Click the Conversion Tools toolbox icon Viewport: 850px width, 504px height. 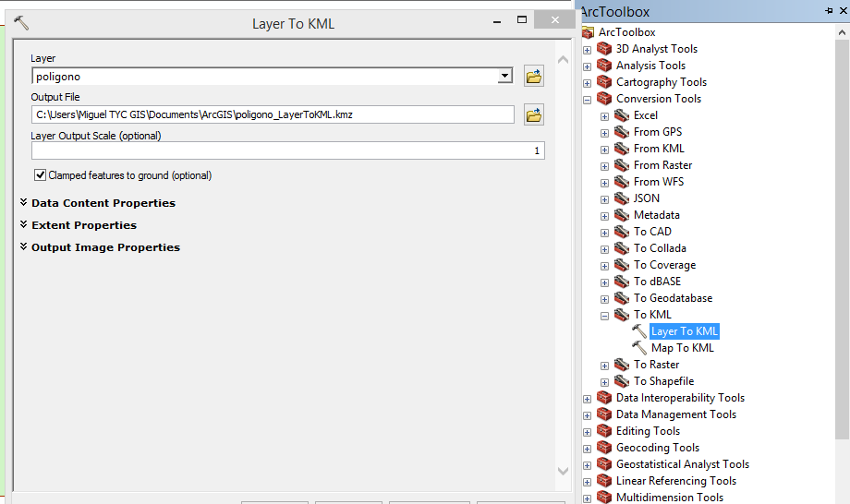[x=604, y=99]
